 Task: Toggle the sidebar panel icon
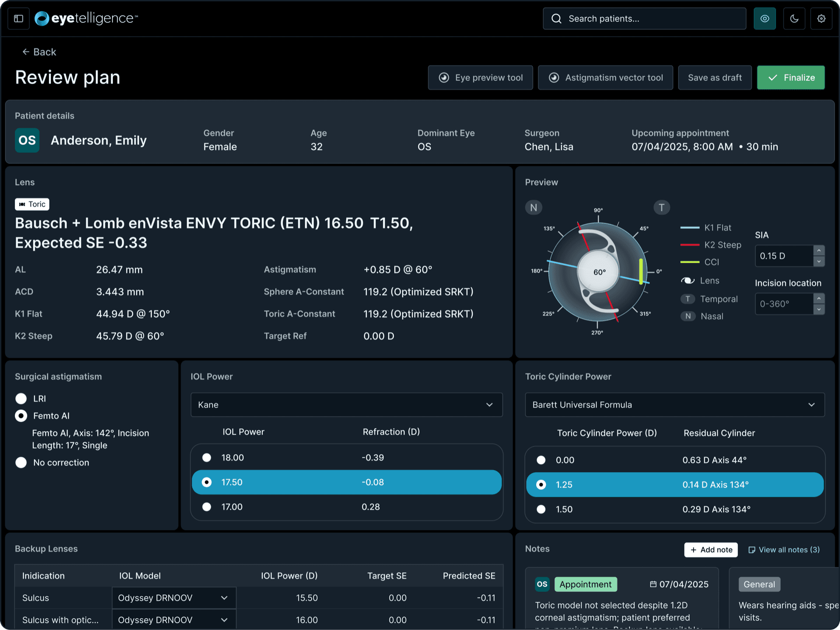point(19,19)
